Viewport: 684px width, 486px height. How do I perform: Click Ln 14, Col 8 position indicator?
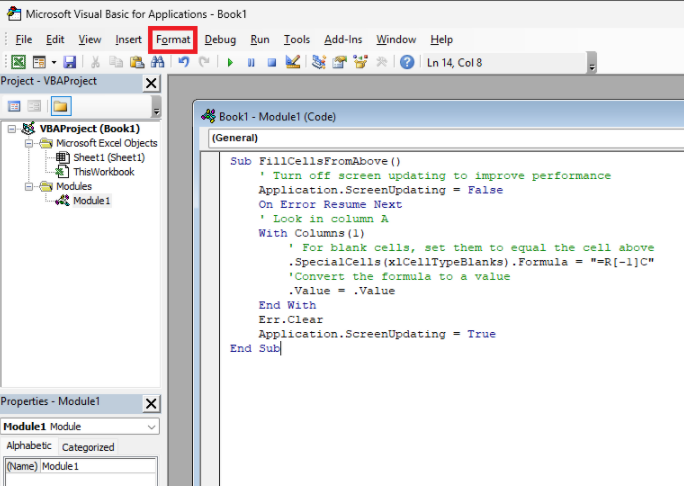(454, 63)
